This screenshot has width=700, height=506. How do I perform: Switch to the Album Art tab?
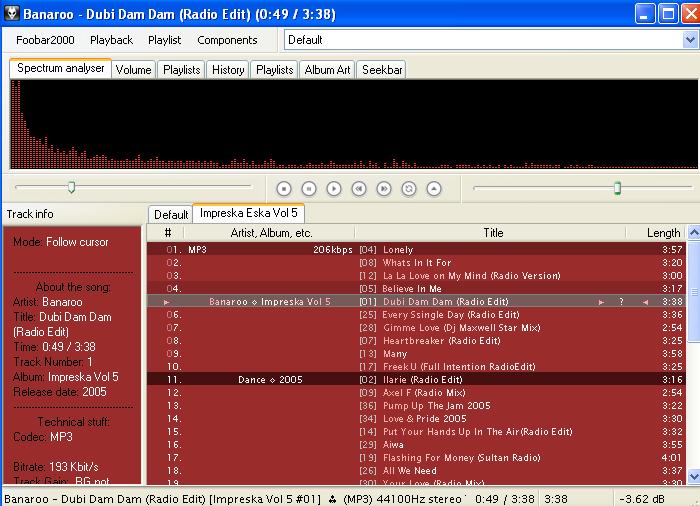coord(327,70)
